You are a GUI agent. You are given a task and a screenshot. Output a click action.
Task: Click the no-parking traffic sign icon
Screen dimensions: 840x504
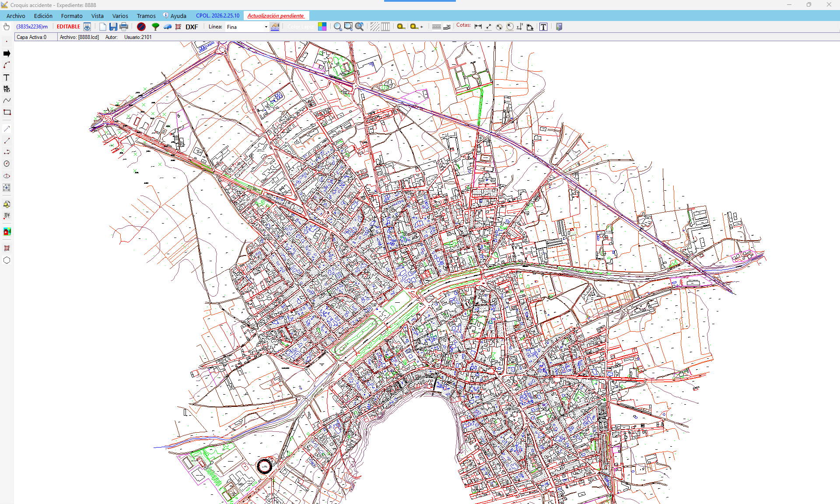[x=141, y=27]
